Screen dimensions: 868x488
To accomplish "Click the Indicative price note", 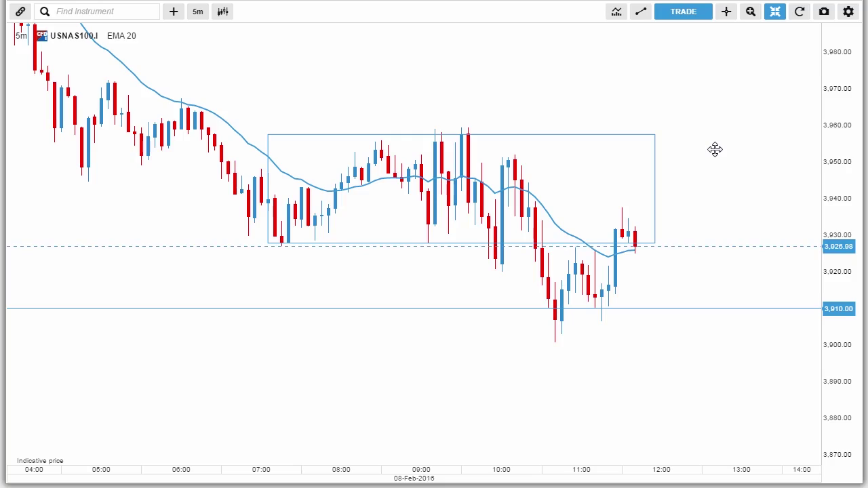I will 40,461.
